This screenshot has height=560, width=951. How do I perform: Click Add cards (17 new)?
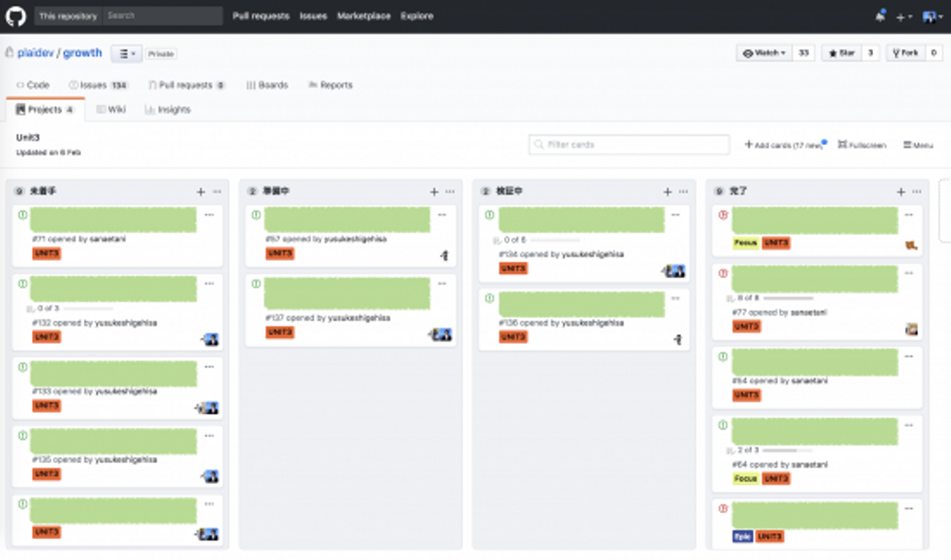tap(785, 145)
